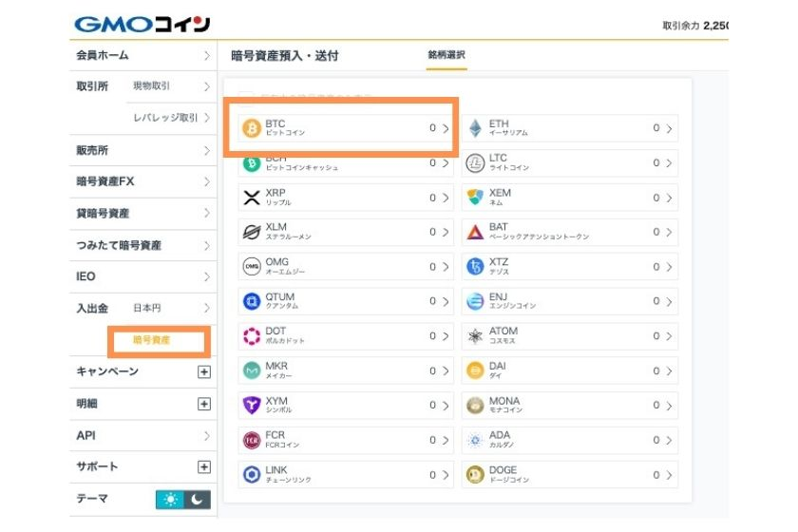Open つみたて暗号資産 in the sidebar
The width and height of the screenshot is (798, 532).
[x=143, y=245]
